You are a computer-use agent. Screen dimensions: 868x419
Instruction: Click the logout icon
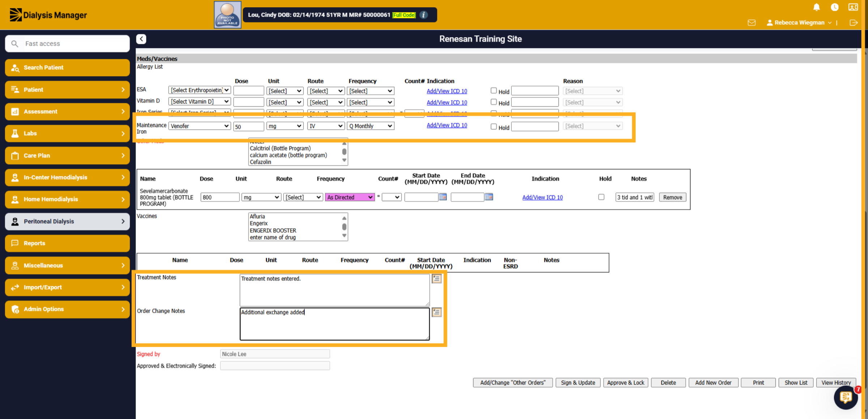854,23
